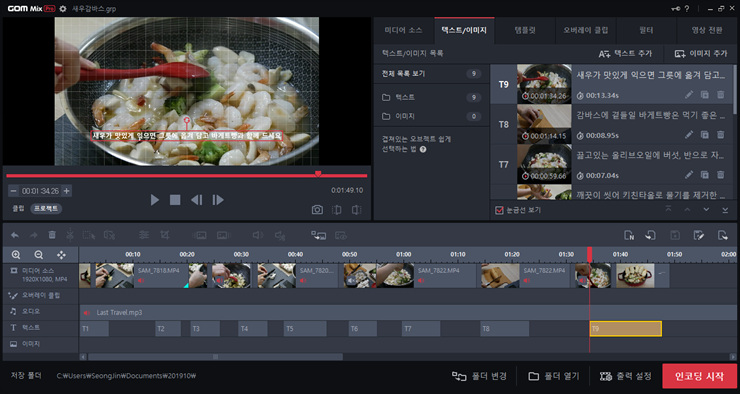
Task: Select T5 text clip on timeline
Action: (305, 328)
